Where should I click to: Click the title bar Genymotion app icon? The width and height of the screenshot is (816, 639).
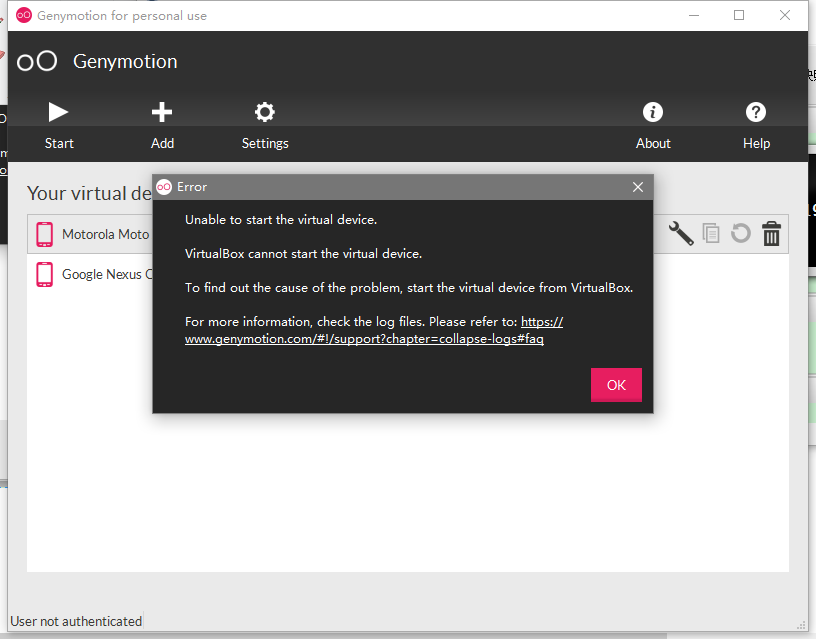(24, 16)
